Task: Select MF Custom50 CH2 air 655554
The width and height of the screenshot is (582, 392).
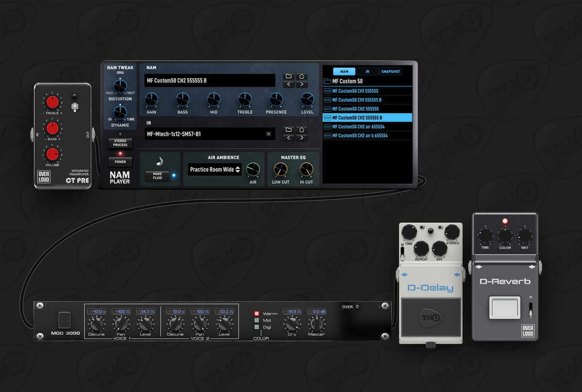Action: (x=367, y=127)
